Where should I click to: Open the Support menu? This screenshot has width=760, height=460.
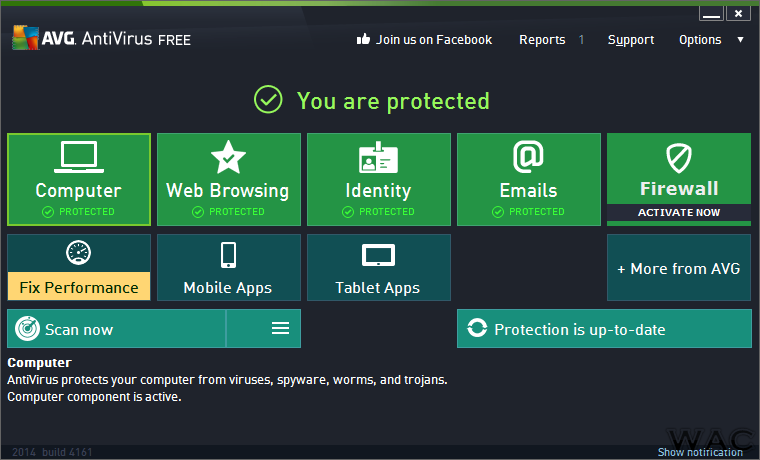coord(631,40)
